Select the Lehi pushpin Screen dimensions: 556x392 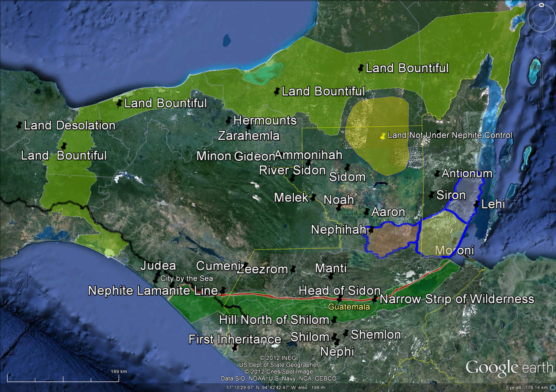pyautogui.click(x=476, y=204)
